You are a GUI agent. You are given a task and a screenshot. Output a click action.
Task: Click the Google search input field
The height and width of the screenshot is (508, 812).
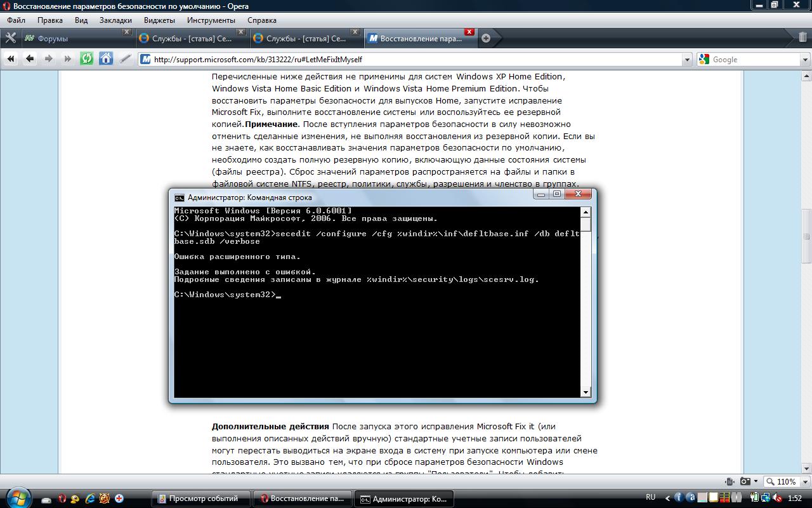pos(754,59)
